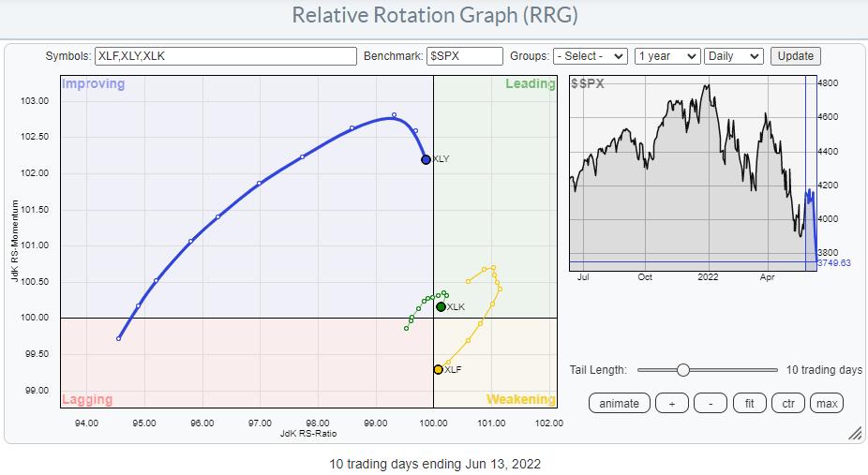Click the Benchmark $SPX input field

(464, 56)
